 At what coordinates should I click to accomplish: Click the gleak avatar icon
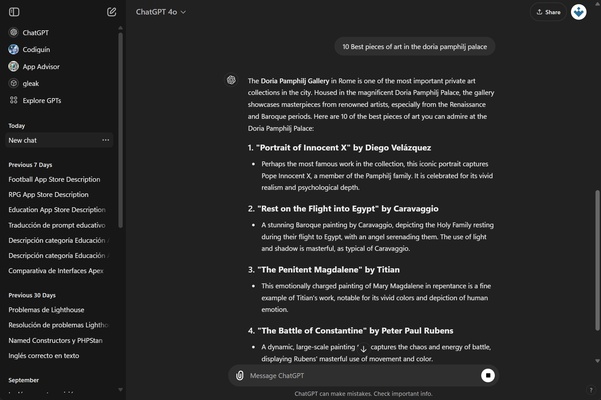coord(13,83)
